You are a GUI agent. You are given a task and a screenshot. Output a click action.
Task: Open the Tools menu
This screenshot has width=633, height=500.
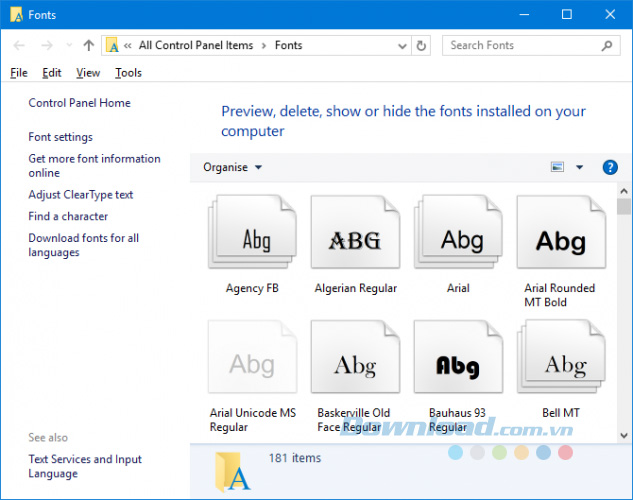tap(128, 73)
